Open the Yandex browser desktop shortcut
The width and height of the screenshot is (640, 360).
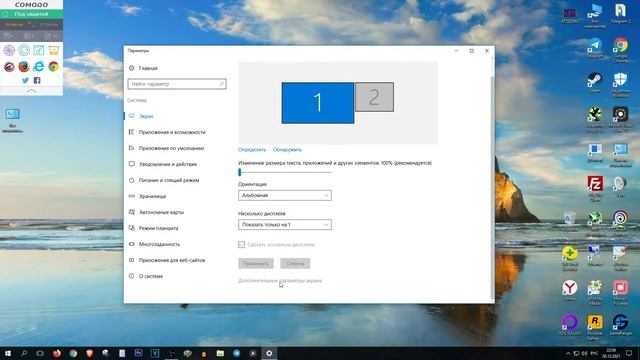(569, 289)
